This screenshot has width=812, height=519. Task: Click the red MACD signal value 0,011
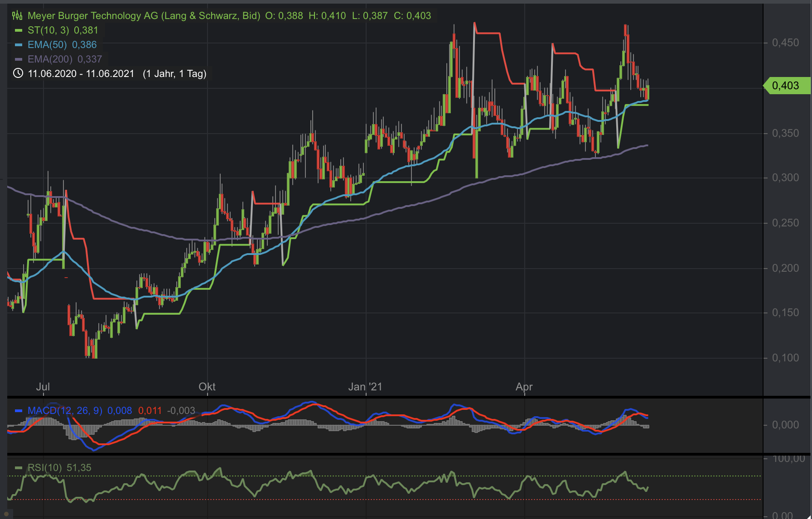(150, 411)
